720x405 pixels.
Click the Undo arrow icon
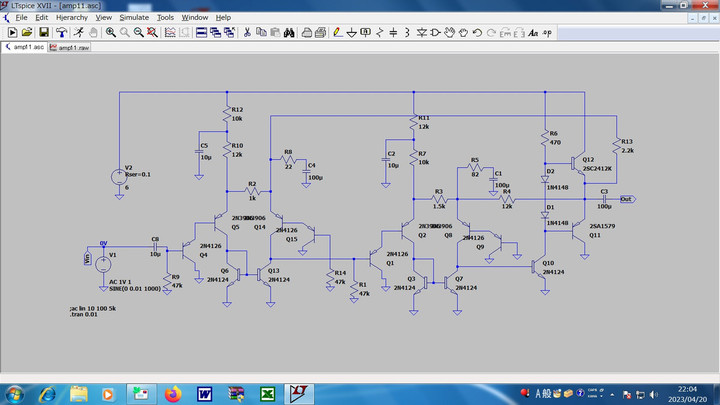(x=478, y=32)
